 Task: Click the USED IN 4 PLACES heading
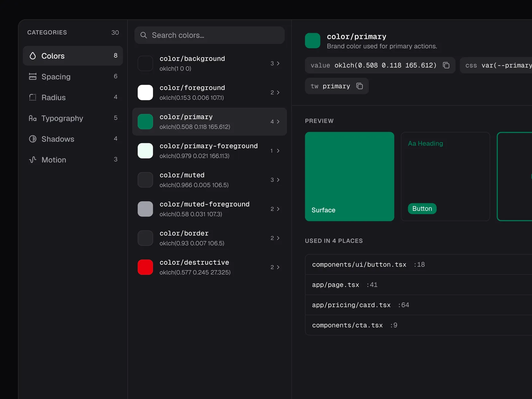coord(334,241)
